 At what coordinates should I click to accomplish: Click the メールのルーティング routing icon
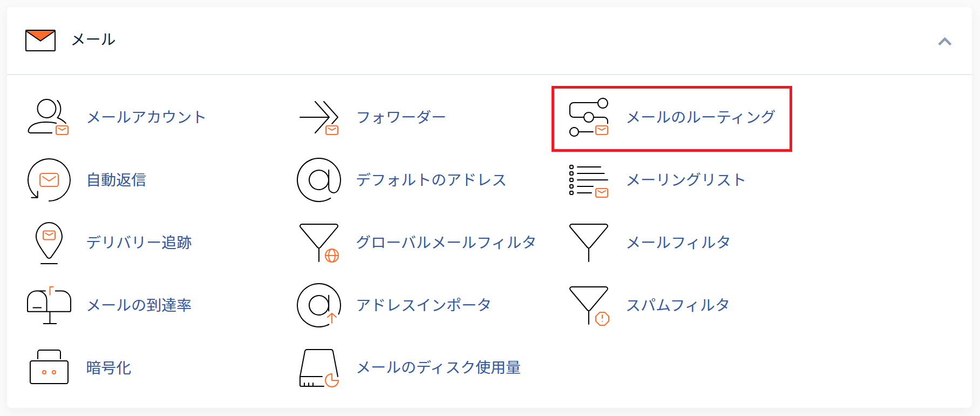589,117
